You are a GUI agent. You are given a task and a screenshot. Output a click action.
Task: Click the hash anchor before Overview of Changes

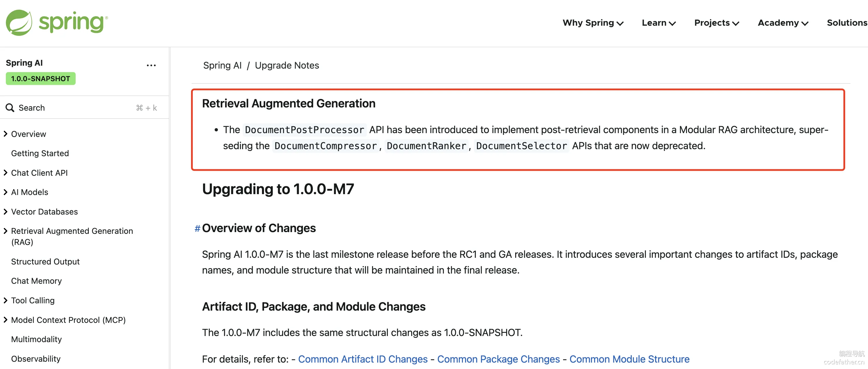coord(197,229)
